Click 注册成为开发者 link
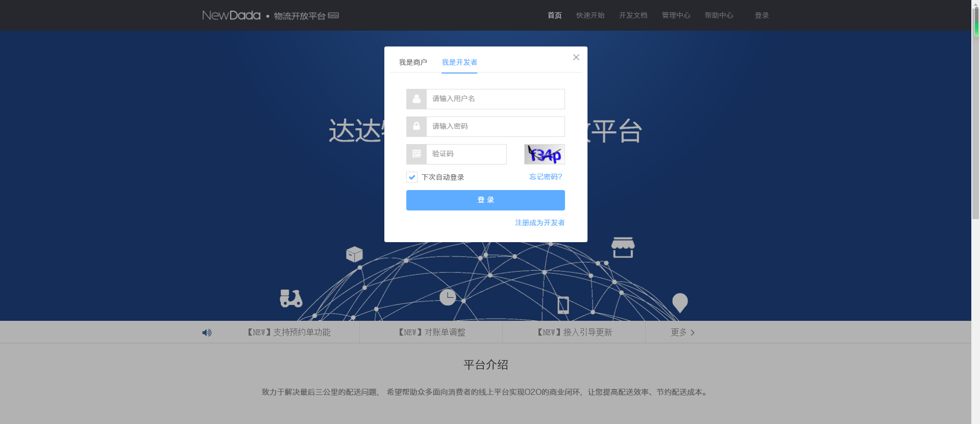The width and height of the screenshot is (980, 424). 540,223
